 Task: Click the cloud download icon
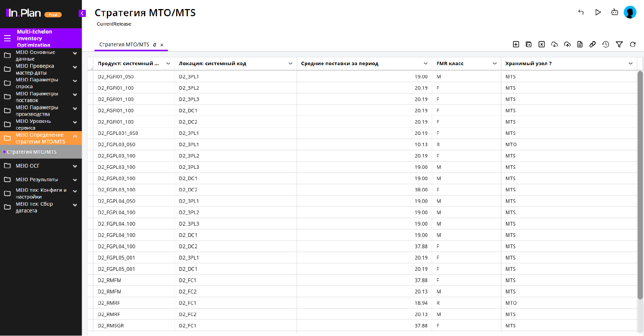pyautogui.click(x=554, y=44)
